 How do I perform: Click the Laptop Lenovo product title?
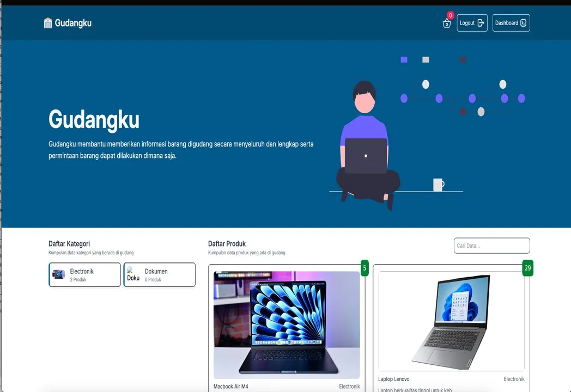(394, 379)
